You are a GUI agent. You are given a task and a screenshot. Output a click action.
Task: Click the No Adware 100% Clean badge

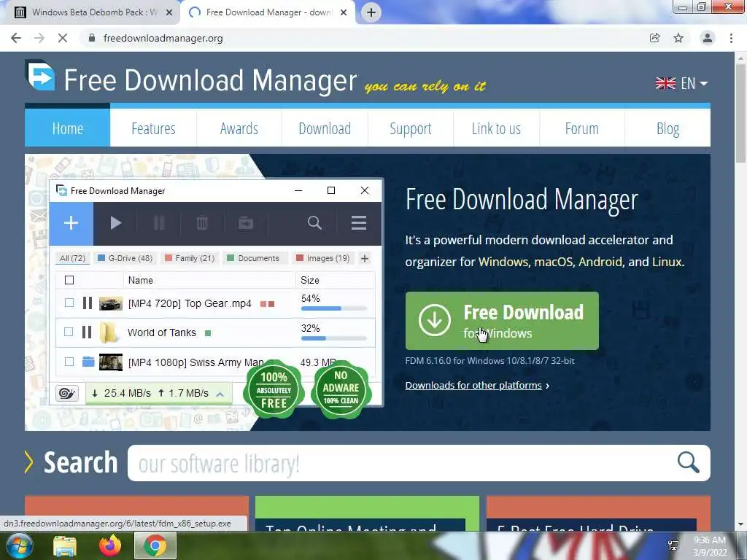[341, 390]
